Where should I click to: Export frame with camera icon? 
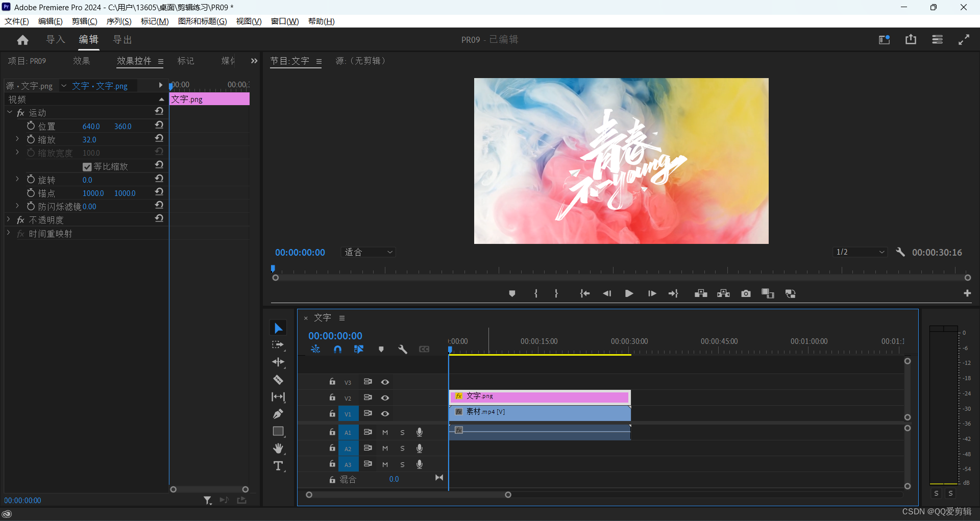tap(746, 293)
